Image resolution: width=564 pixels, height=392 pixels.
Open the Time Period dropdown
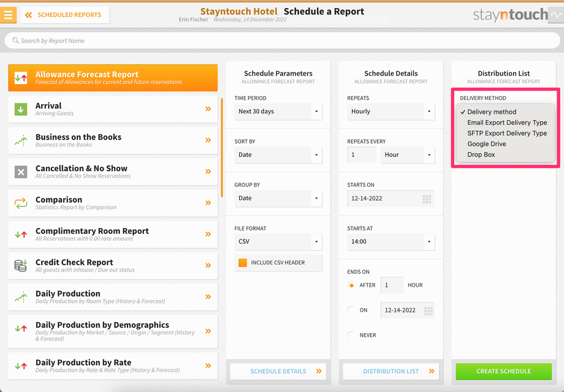[278, 111]
